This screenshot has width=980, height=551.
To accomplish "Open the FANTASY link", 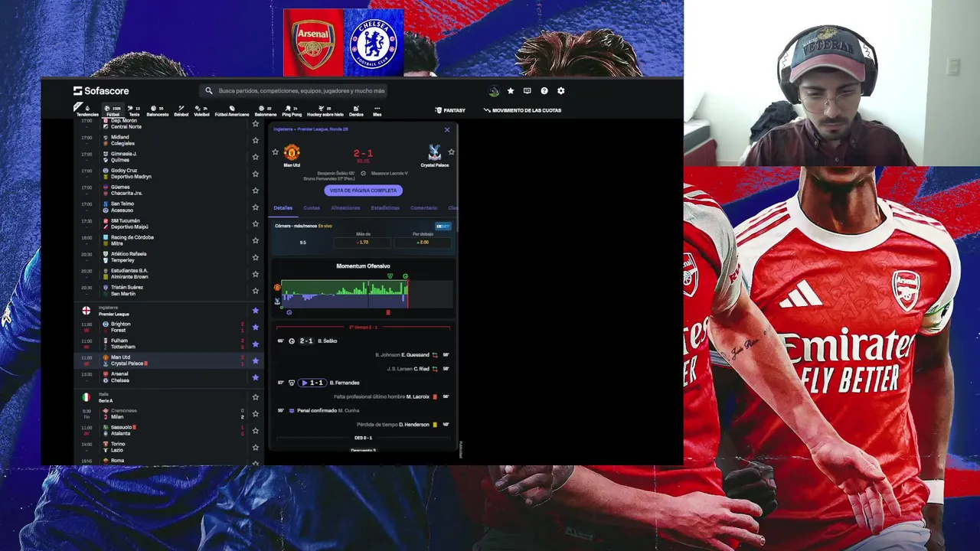I will (x=450, y=110).
